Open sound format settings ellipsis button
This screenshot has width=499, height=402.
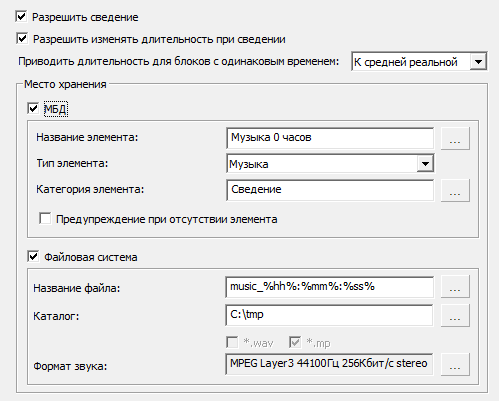455,364
